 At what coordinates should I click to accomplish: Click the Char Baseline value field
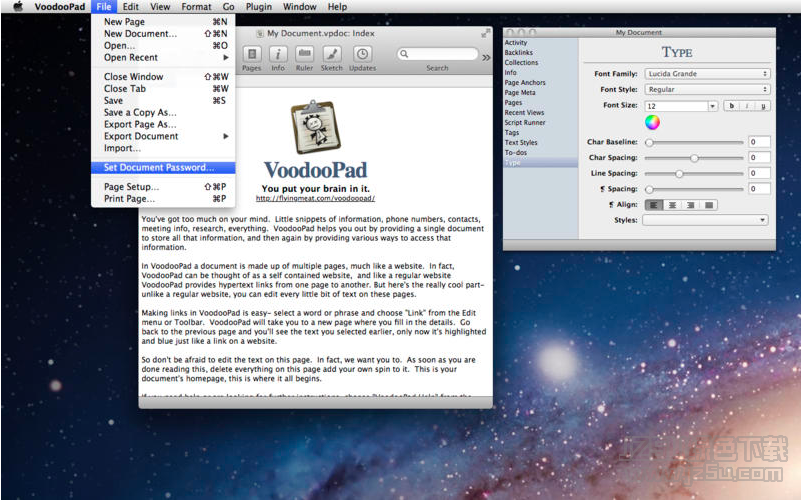pos(759,142)
